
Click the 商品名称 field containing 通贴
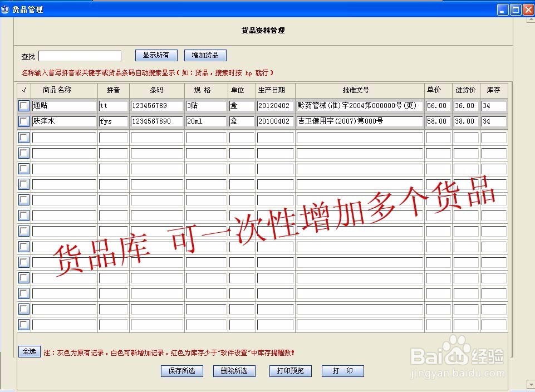[x=64, y=106]
